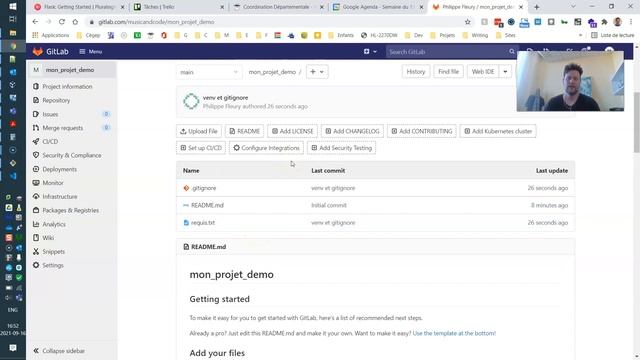The width and height of the screenshot is (640, 360).
Task: Click the browser reload icon
Action: point(62,22)
